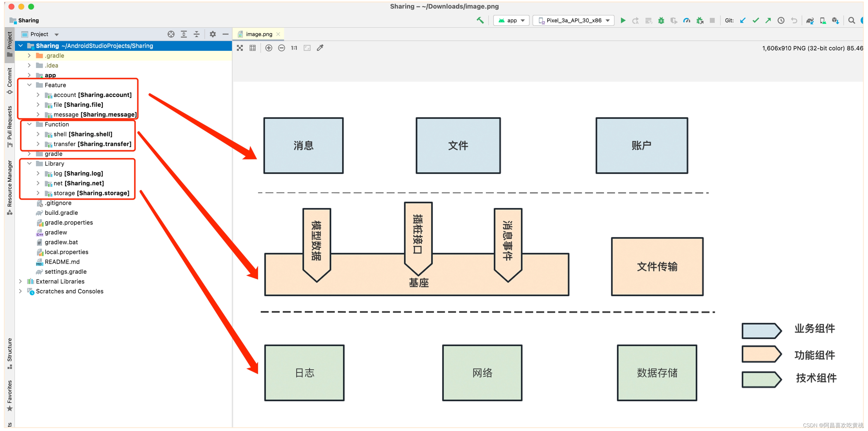Select the README.md file
This screenshot has height=431, width=868.
pos(62,262)
